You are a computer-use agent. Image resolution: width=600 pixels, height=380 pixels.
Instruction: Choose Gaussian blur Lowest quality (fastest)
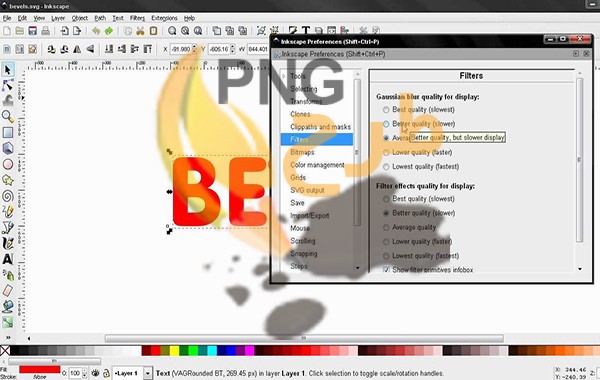386,167
